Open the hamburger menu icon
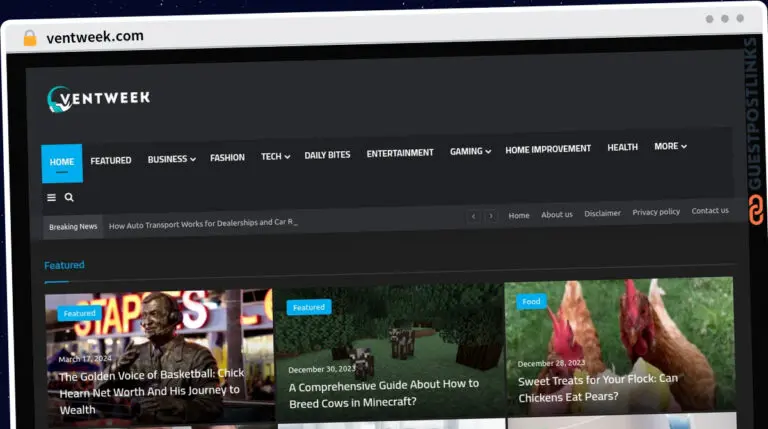This screenshot has height=429, width=768. tap(52, 198)
